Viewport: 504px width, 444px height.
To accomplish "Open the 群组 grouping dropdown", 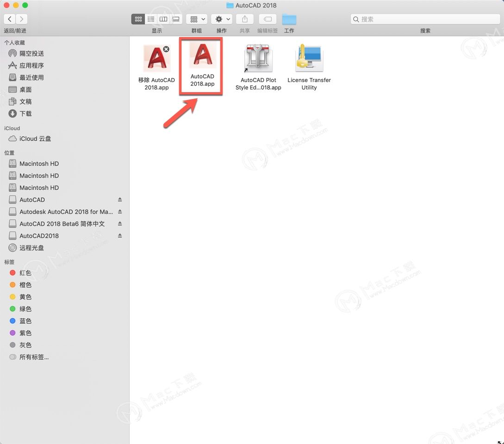I will (x=197, y=19).
